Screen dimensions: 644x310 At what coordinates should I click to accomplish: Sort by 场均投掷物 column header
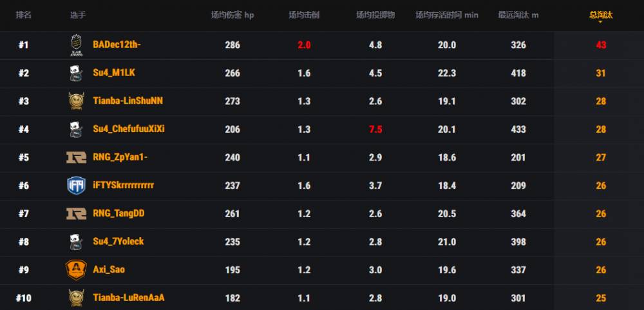(x=375, y=15)
